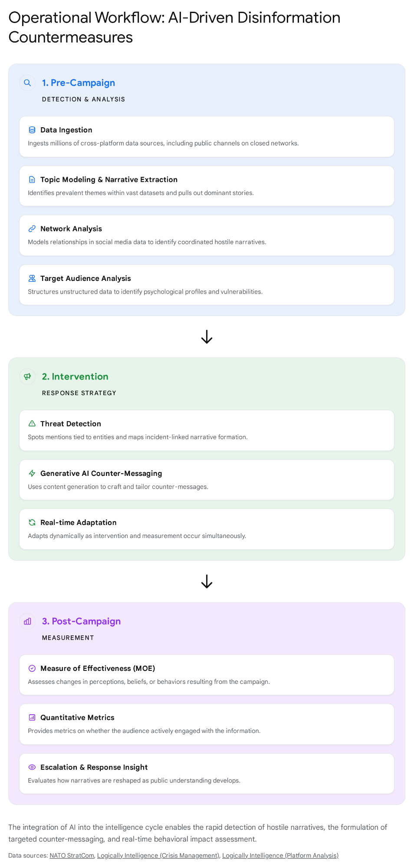
Task: Open Logically Intelligence (Crisis Management) link
Action: click(x=158, y=855)
